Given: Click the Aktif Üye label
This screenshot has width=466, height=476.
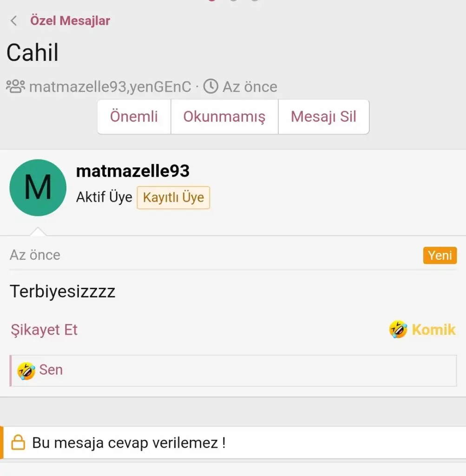Looking at the screenshot, I should coord(104,198).
